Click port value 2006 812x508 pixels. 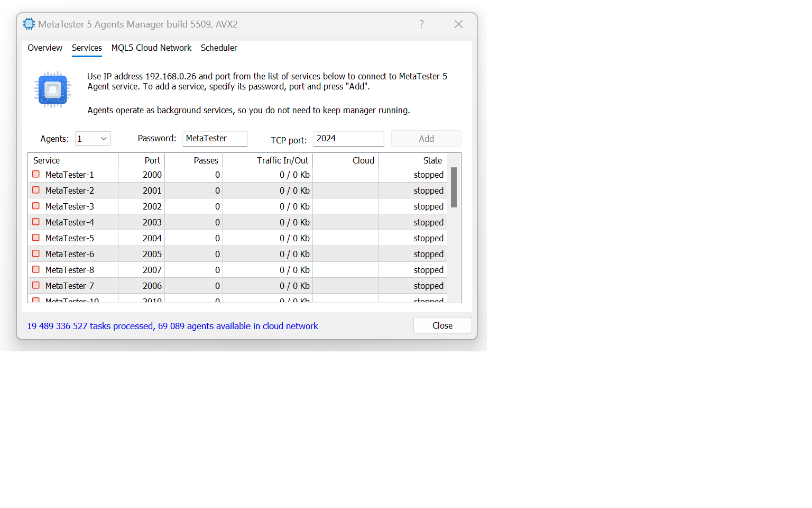(x=152, y=286)
